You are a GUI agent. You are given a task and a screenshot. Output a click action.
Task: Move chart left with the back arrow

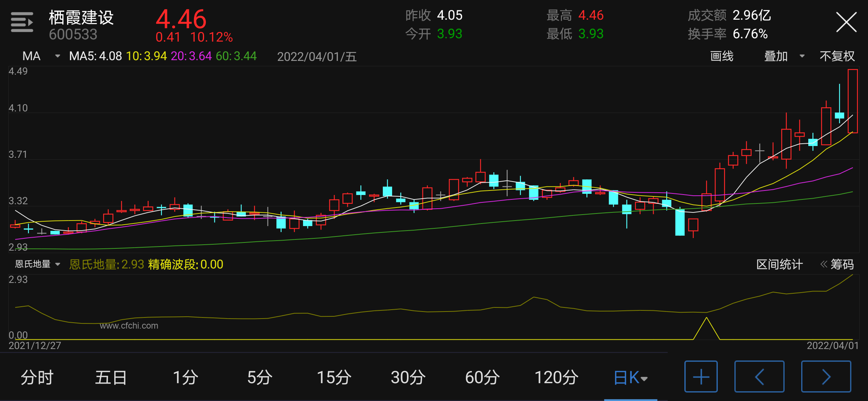[759, 377]
